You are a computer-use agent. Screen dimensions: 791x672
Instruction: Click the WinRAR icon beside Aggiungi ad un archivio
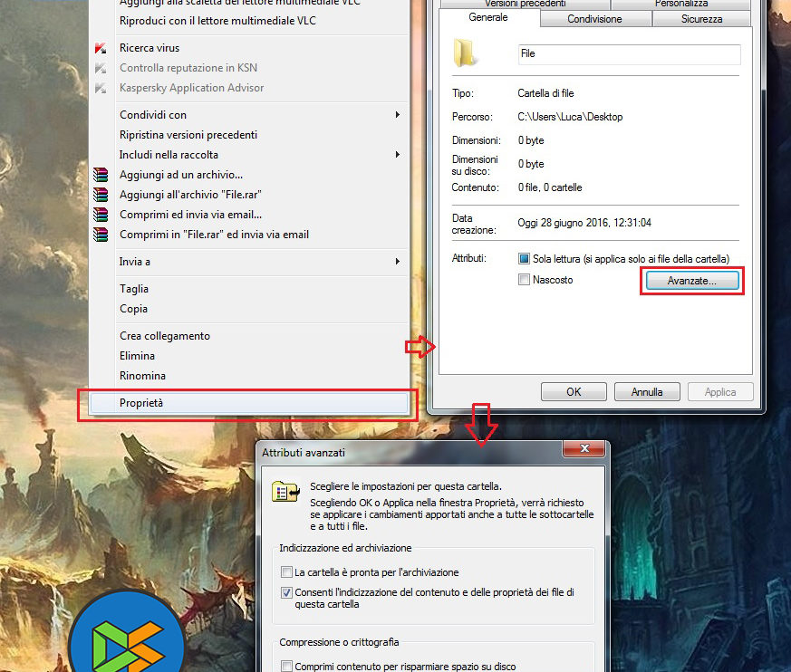coord(101,175)
